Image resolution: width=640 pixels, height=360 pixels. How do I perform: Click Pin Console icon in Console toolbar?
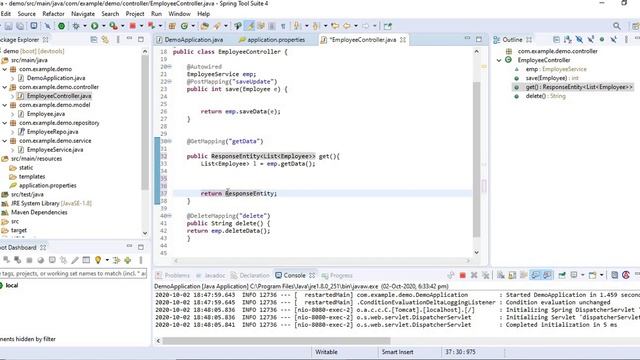point(562,276)
